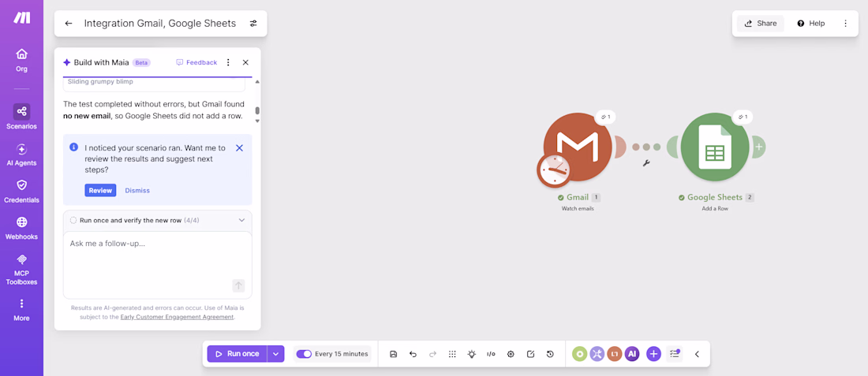Click Run once
868x376 pixels.
click(x=238, y=354)
